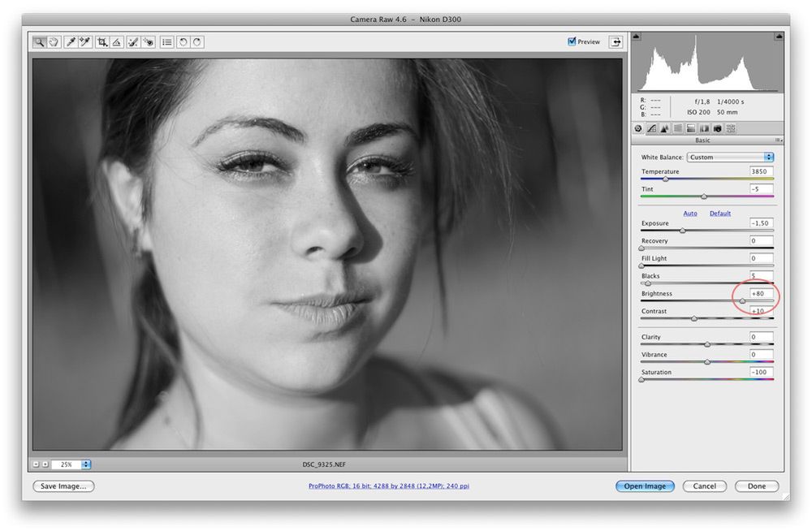Click the Default tone link
812x531 pixels.
click(719, 214)
